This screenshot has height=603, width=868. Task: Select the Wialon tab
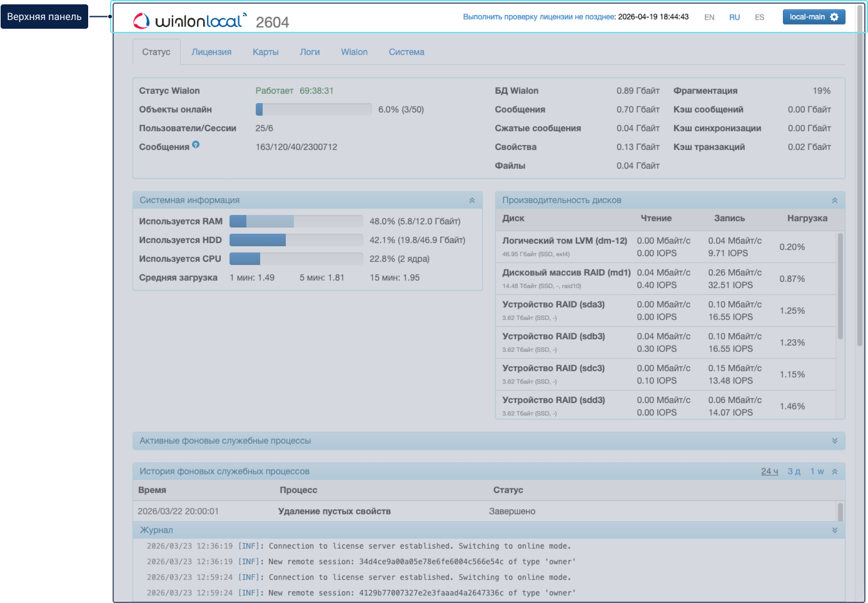(354, 52)
